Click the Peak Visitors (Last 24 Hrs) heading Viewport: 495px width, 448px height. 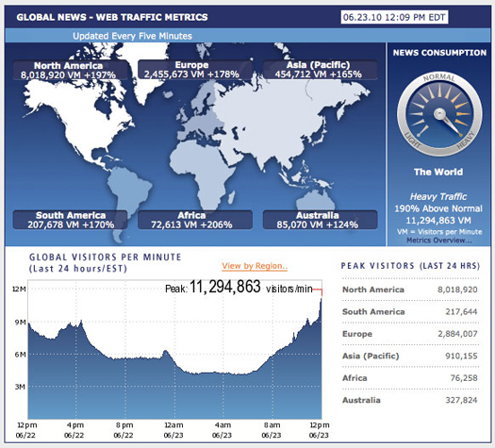click(x=410, y=266)
